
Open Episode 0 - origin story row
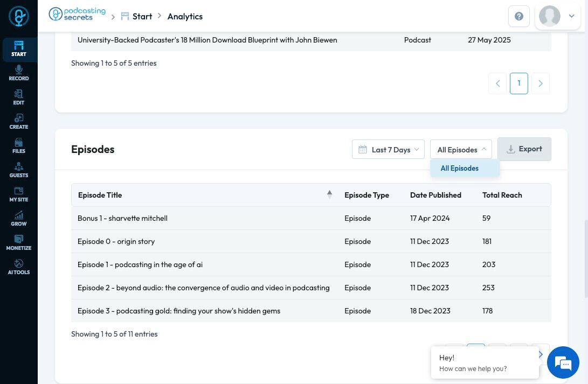pyautogui.click(x=116, y=241)
